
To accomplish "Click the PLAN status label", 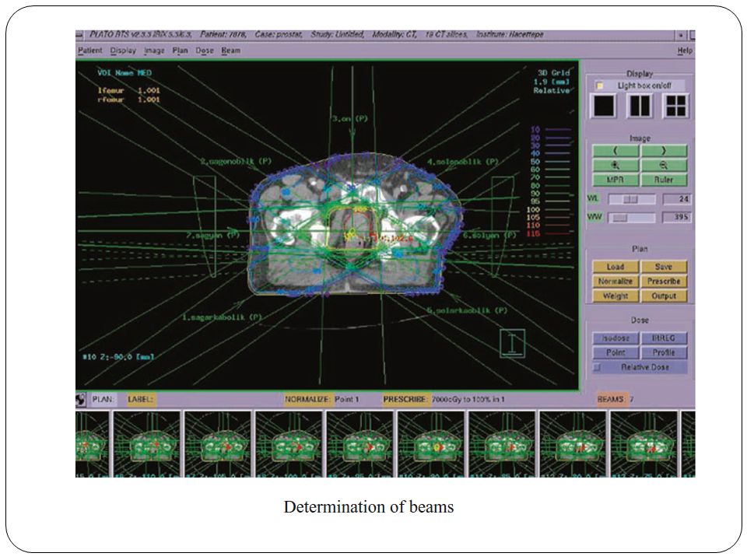I will point(103,399).
